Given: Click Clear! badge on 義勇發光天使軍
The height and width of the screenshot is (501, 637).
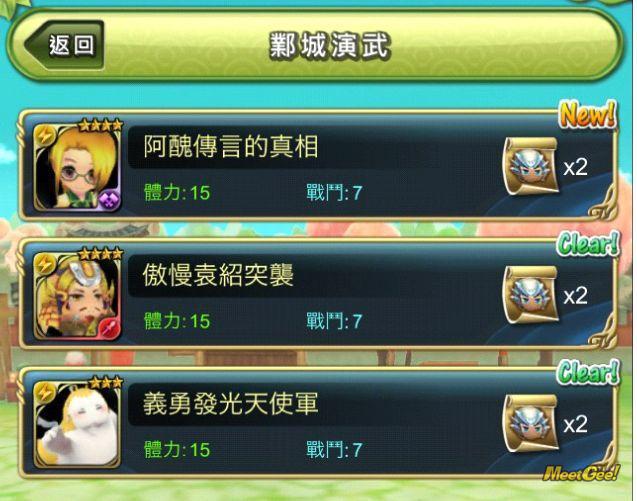Looking at the screenshot, I should pos(588,373).
